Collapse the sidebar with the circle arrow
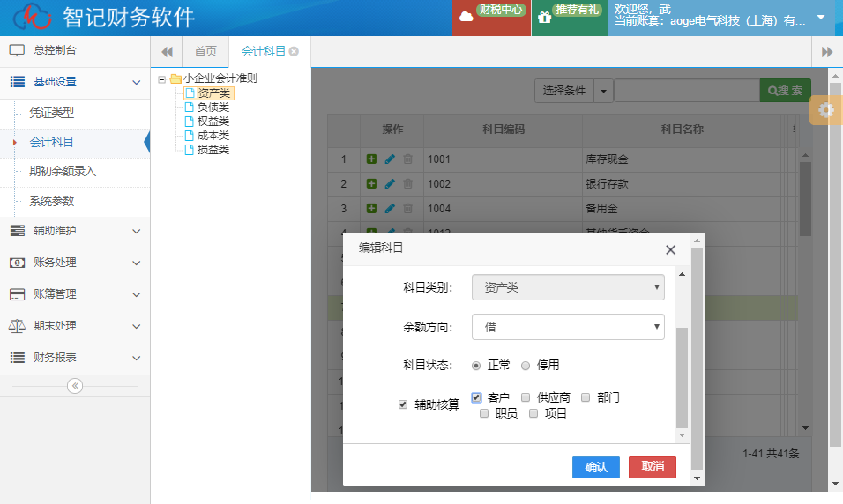The image size is (843, 504). pos(75,386)
